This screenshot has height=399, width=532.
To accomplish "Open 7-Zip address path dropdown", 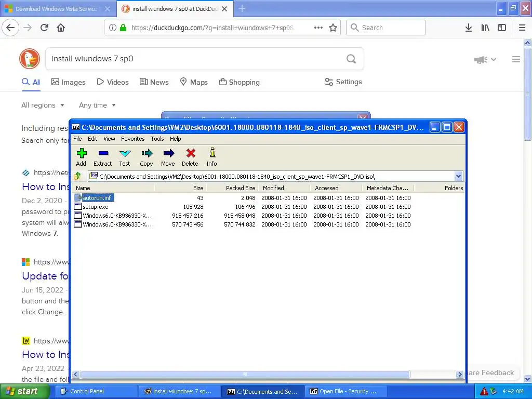I will pyautogui.click(x=458, y=176).
